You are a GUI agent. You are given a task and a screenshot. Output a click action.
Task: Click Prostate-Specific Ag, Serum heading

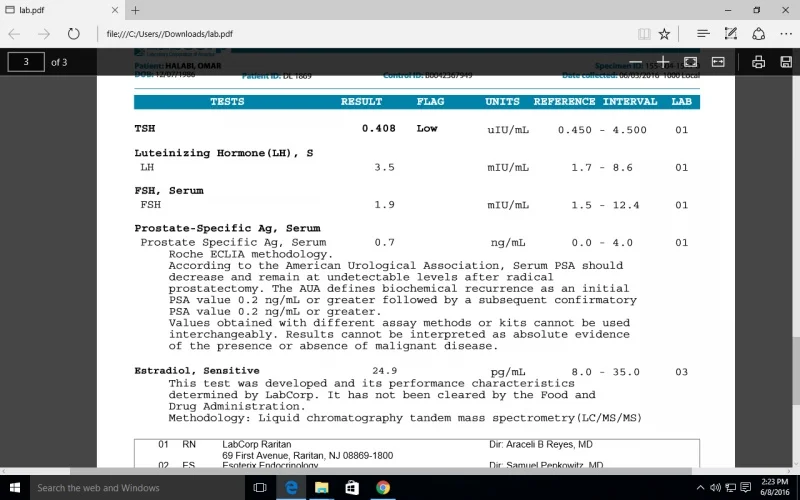[228, 228]
